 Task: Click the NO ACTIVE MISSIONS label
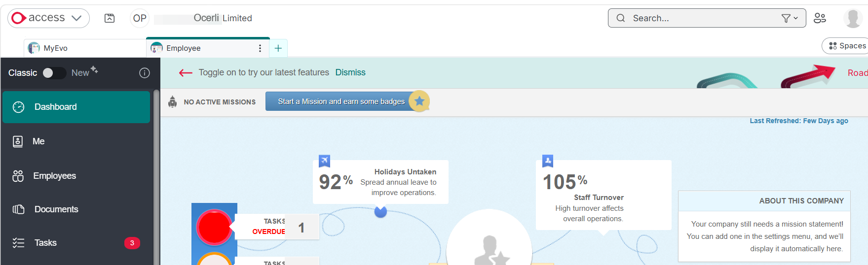tap(220, 102)
